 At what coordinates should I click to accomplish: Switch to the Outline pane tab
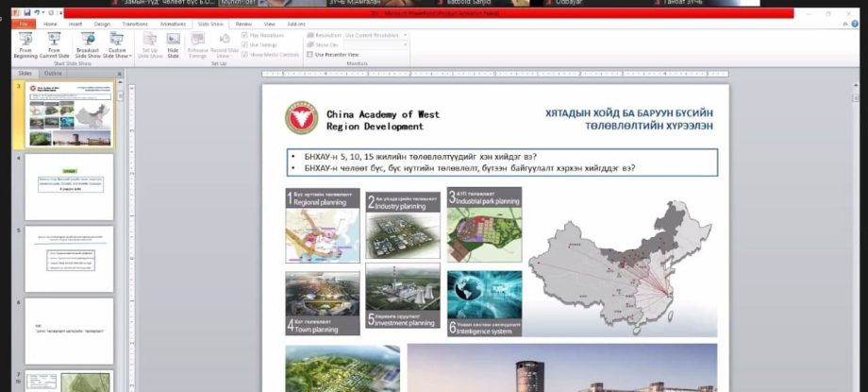point(54,73)
